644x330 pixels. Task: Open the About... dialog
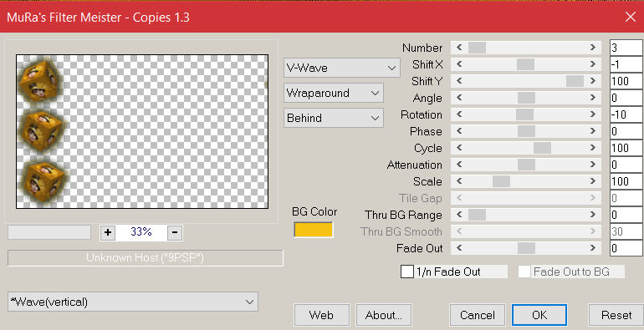click(x=384, y=315)
